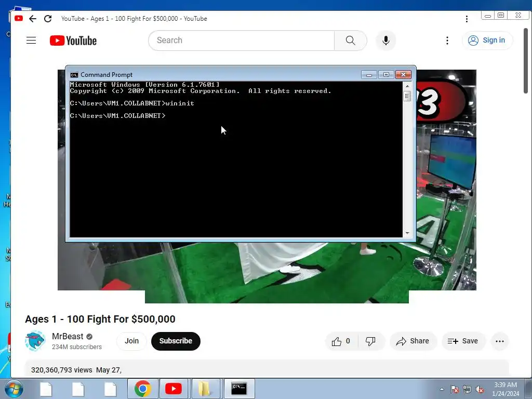Restore the YouTube browser window
This screenshot has height=399, width=532.
501,15
